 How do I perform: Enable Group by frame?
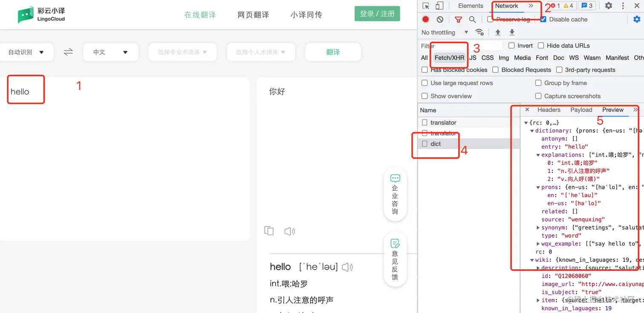(538, 83)
